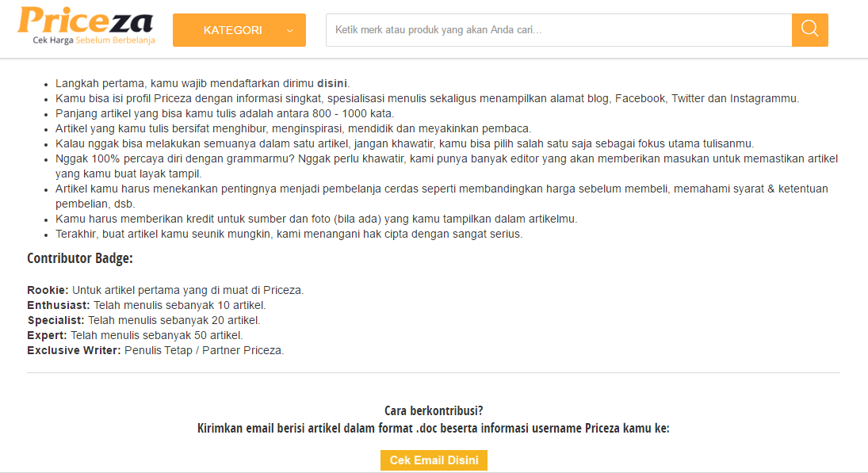Click the 'Enthusiast:' badge label
868x473 pixels.
(x=58, y=305)
